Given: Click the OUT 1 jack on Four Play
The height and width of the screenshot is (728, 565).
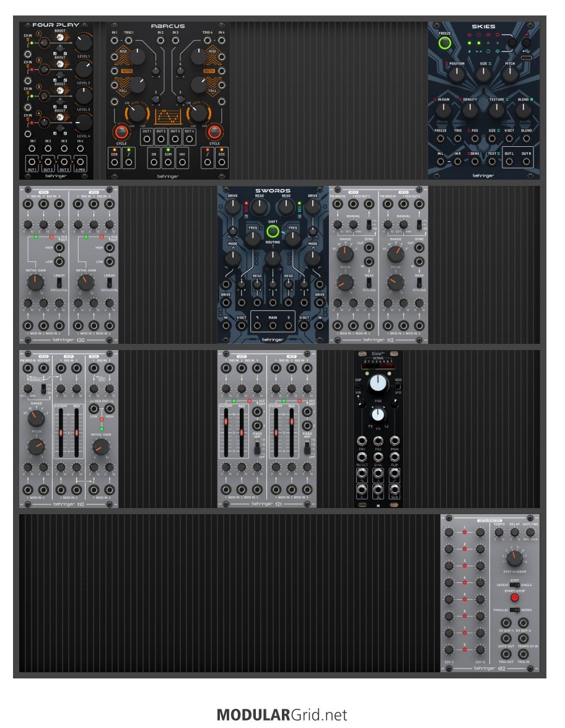Looking at the screenshot, I should click(x=32, y=162).
